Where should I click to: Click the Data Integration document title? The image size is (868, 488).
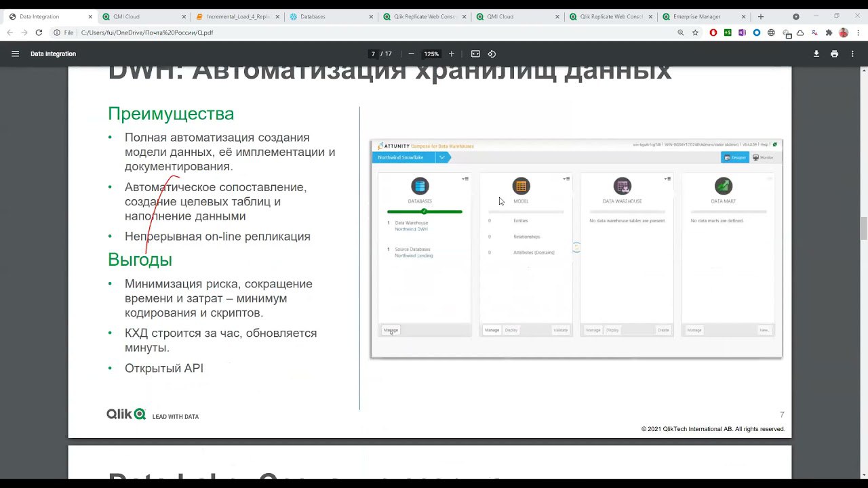(x=53, y=54)
